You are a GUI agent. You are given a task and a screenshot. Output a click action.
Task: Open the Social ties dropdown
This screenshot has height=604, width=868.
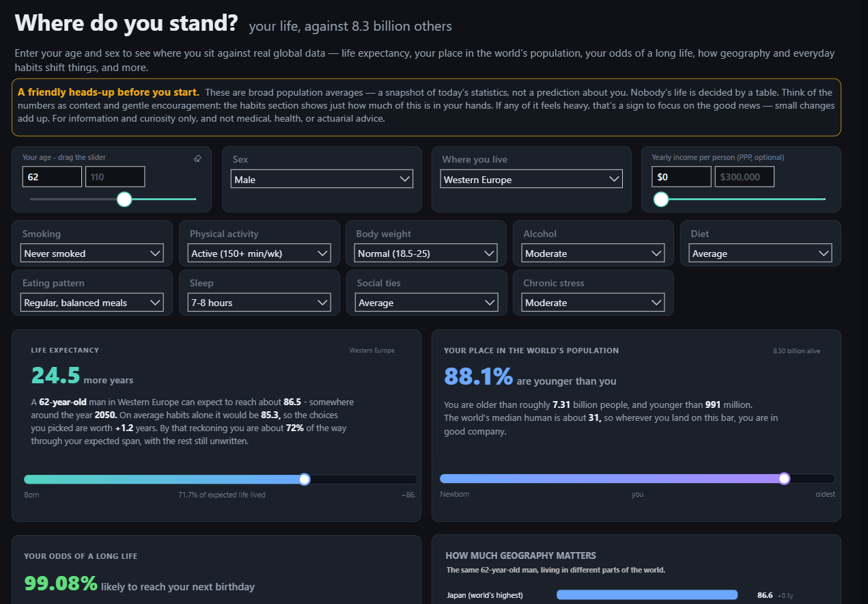426,302
